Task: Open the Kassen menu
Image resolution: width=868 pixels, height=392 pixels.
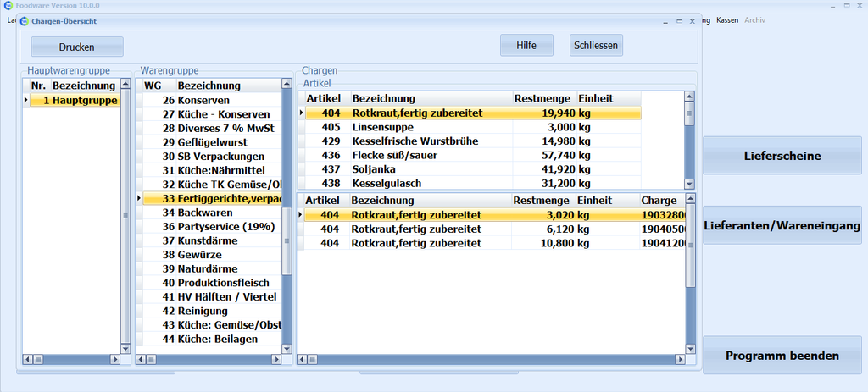Action: 726,20
